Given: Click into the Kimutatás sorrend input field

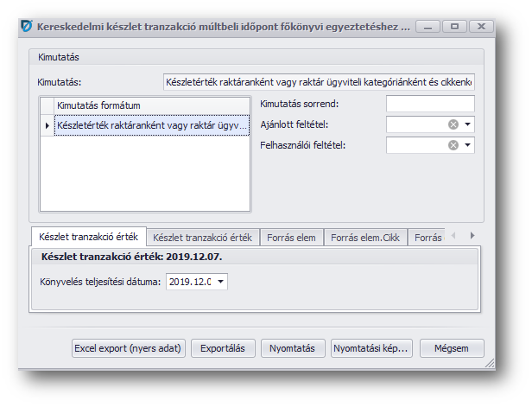Looking at the screenshot, I should (429, 104).
